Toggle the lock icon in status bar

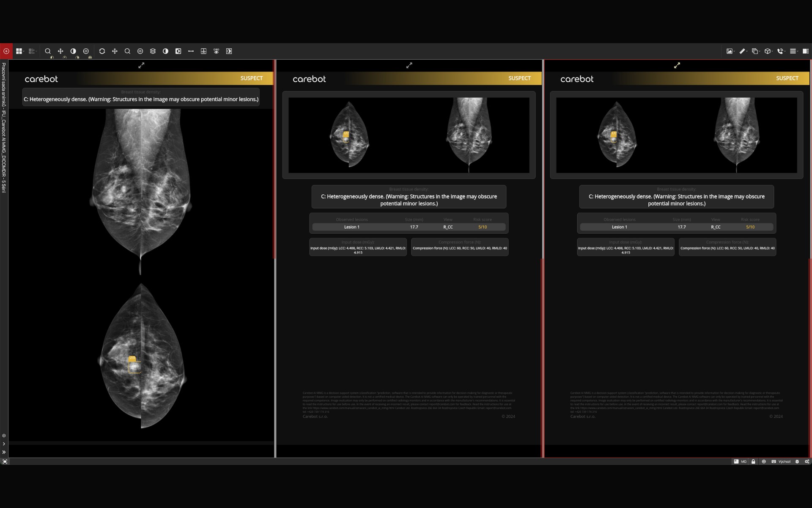pos(753,461)
